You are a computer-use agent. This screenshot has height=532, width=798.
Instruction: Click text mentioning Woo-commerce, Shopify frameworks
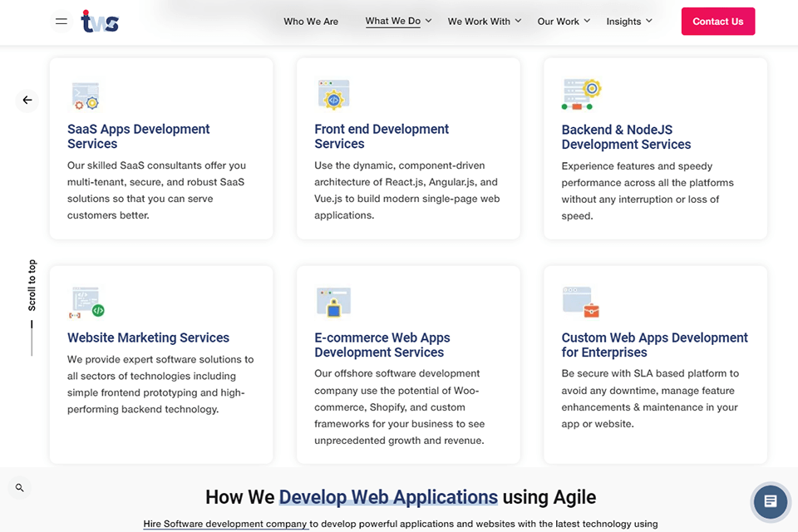click(400, 406)
